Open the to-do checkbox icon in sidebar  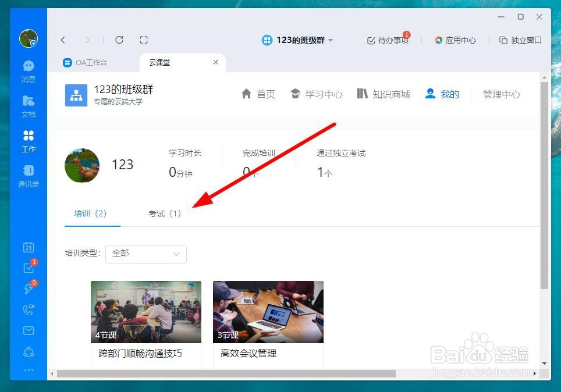pos(29,268)
